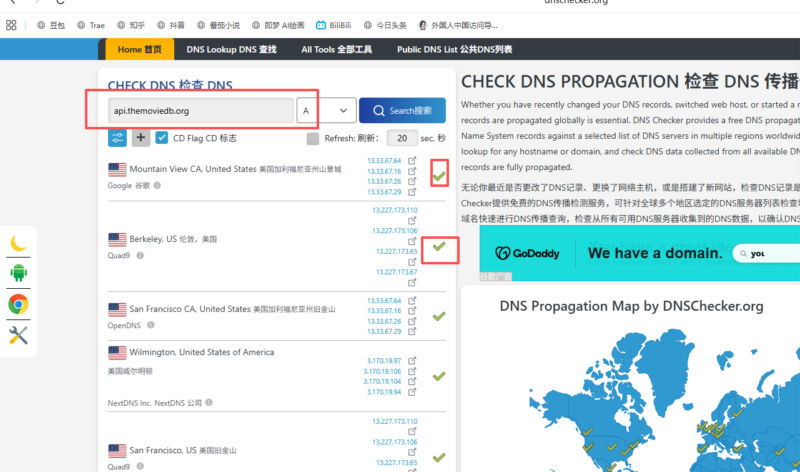Click green check mark in Wilmington NextDNS row
This screenshot has height=472, width=800.
click(439, 377)
